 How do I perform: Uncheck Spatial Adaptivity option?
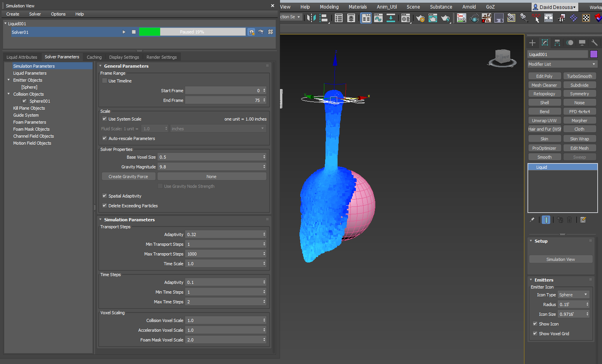105,196
